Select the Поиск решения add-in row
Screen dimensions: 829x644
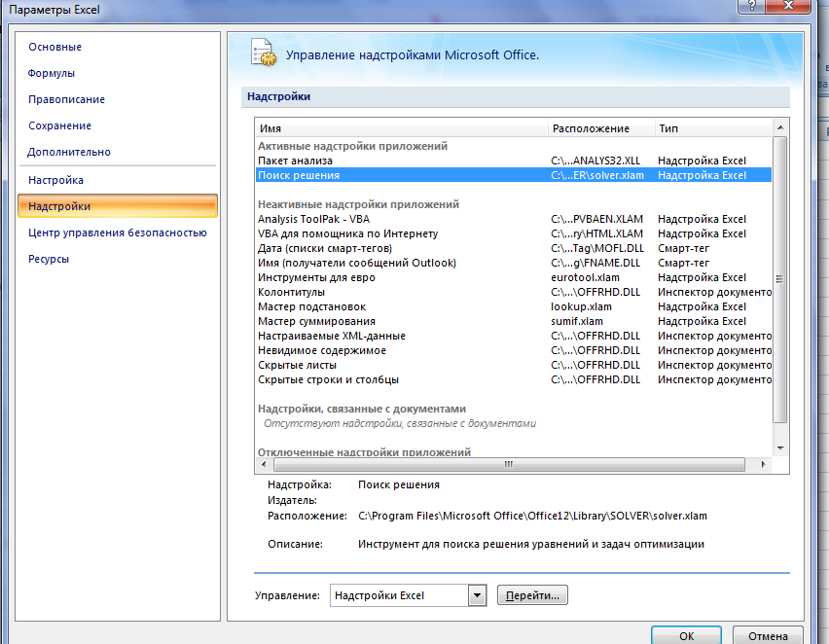coord(514,175)
